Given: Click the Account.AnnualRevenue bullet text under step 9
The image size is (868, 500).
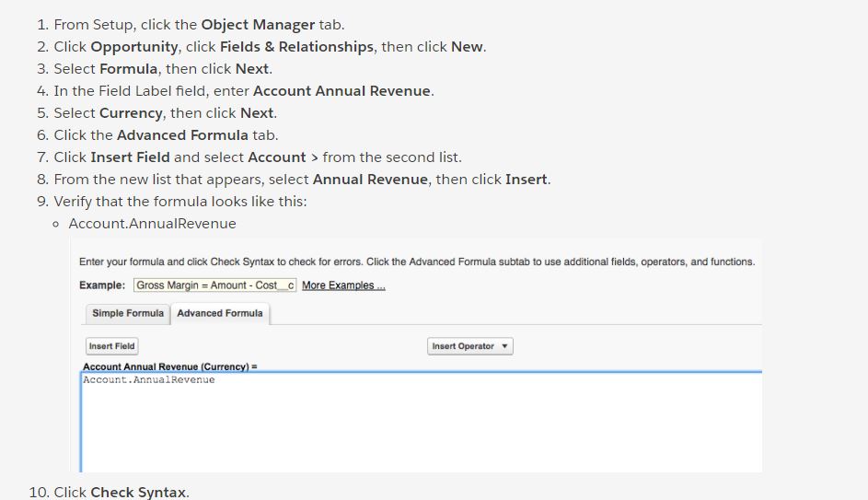Looking at the screenshot, I should click(152, 224).
